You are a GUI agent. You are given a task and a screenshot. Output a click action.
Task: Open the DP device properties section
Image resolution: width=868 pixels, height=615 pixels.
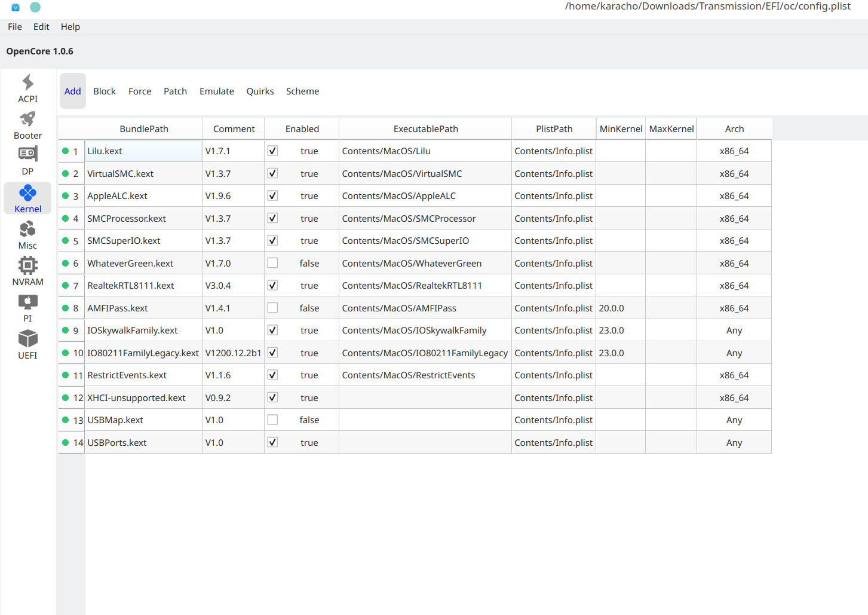27,161
